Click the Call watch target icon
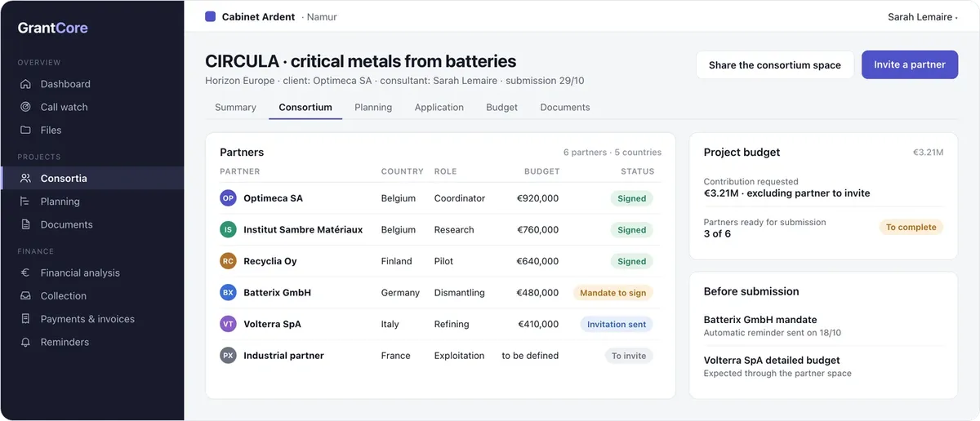 (x=25, y=107)
